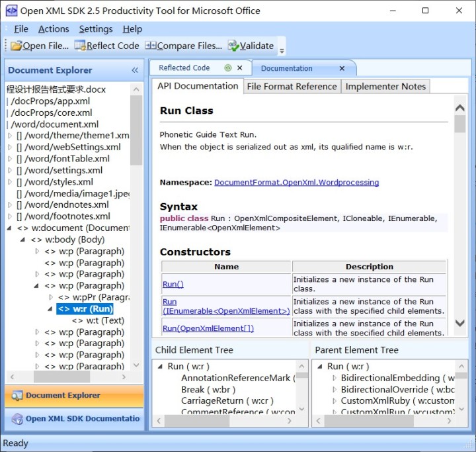Close the Reflected Code tab
This screenshot has width=476, height=452.
[240, 68]
